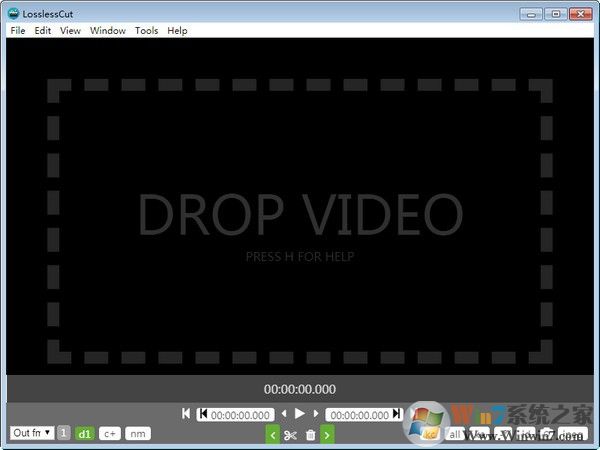Close the LosslessCut window

(580, 14)
